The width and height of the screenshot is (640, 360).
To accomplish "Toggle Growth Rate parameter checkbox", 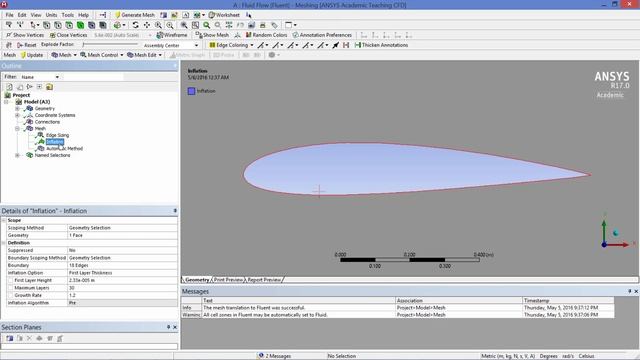I will 11,295.
